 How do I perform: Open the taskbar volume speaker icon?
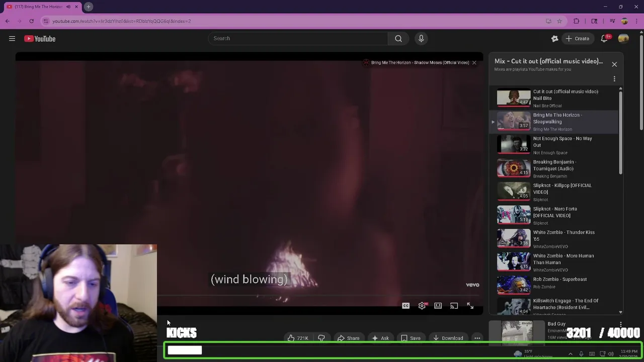click(611, 354)
